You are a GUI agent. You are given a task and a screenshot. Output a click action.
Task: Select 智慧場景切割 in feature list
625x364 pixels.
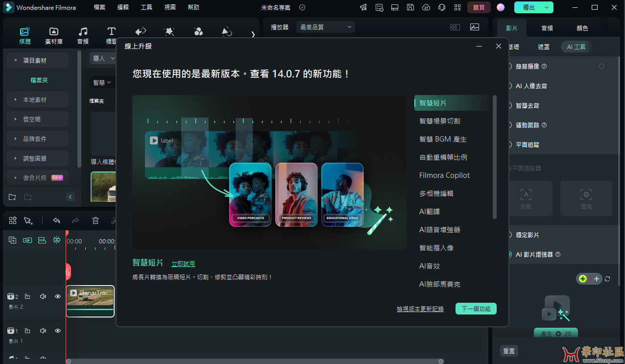click(439, 121)
